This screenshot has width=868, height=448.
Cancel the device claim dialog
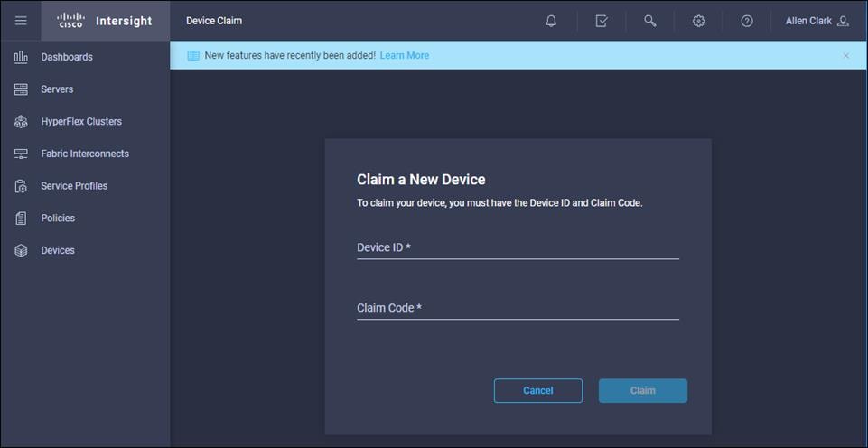click(538, 390)
